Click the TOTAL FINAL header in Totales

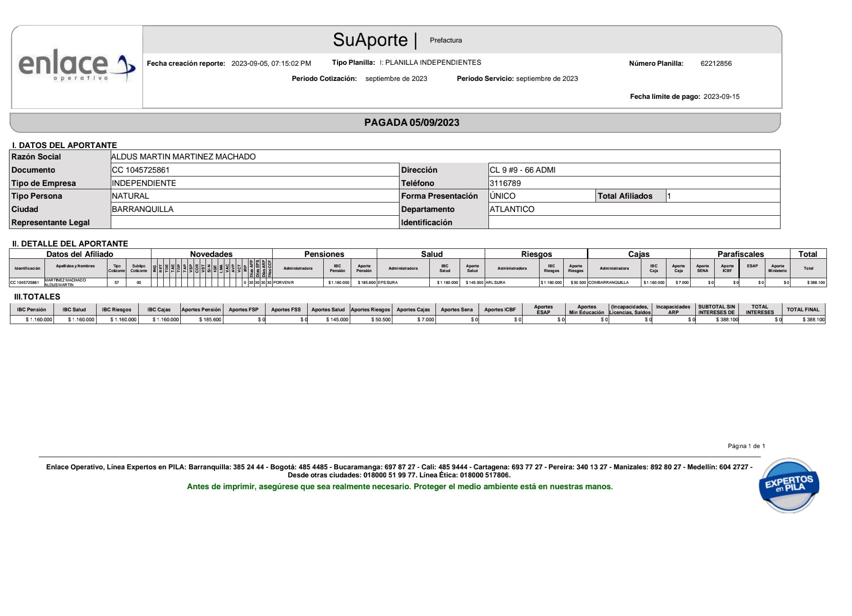[803, 309]
